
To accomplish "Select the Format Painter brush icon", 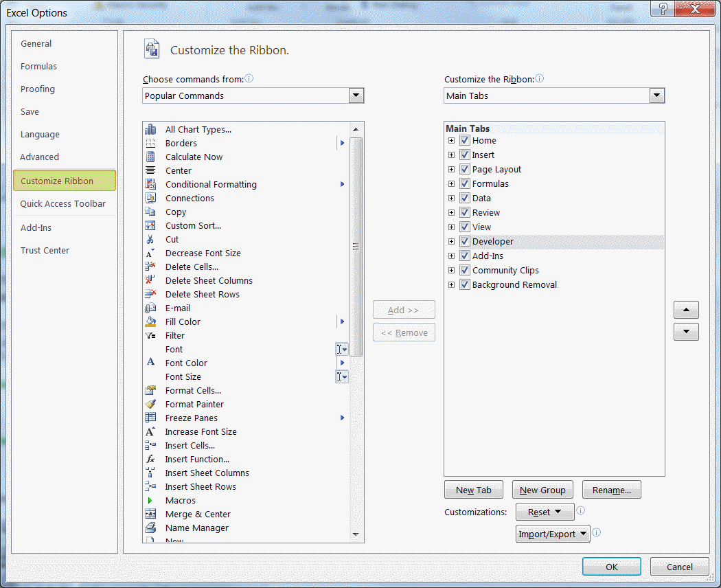I will [150, 404].
